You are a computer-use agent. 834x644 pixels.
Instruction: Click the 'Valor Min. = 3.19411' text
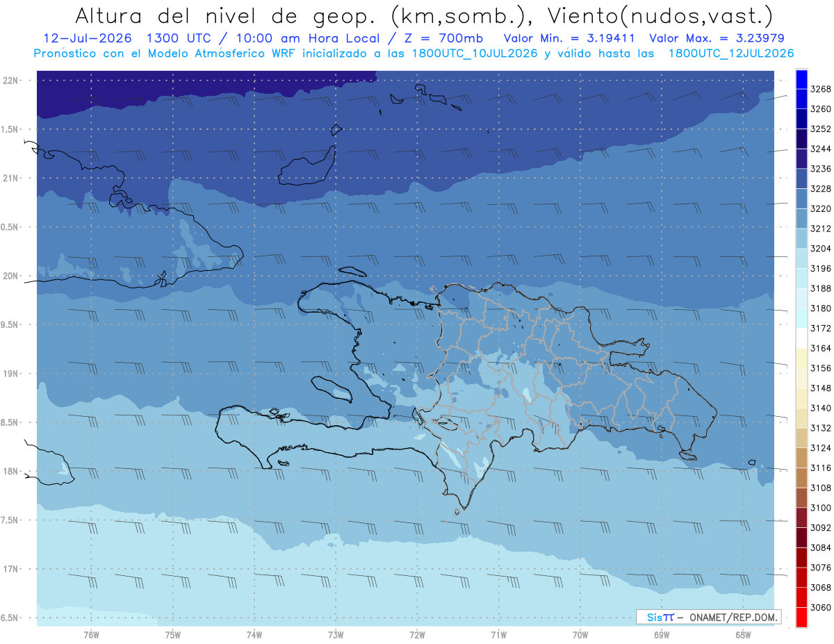(569, 38)
